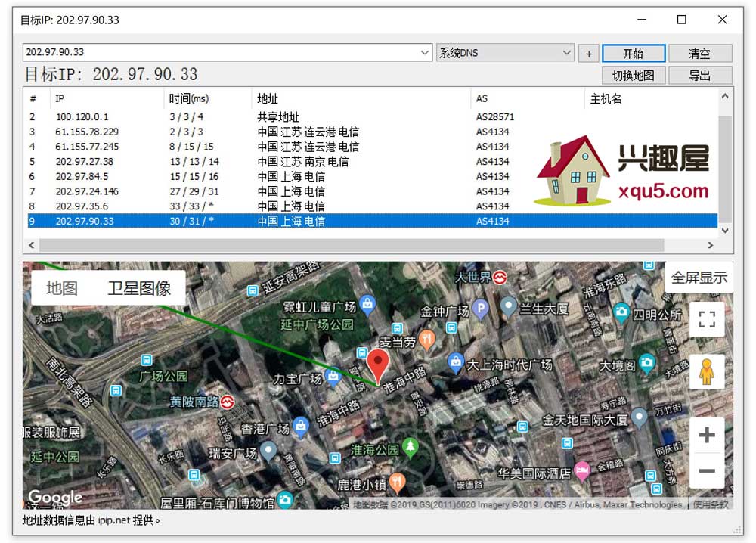Image resolution: width=756 pixels, height=543 pixels.
Task: Click the 瑞安广场 map pin icon
Action: 268,451
